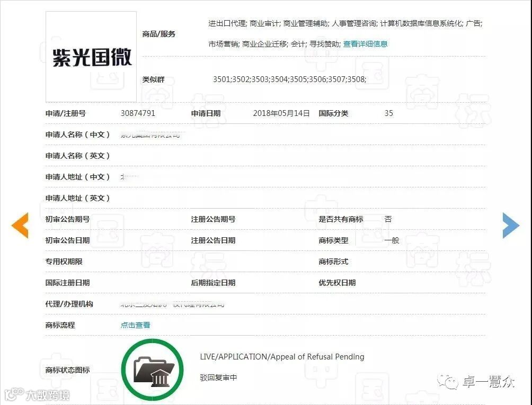The image size is (532, 405).
Task: Select the 代理/办理机构 label
Action: 69,304
